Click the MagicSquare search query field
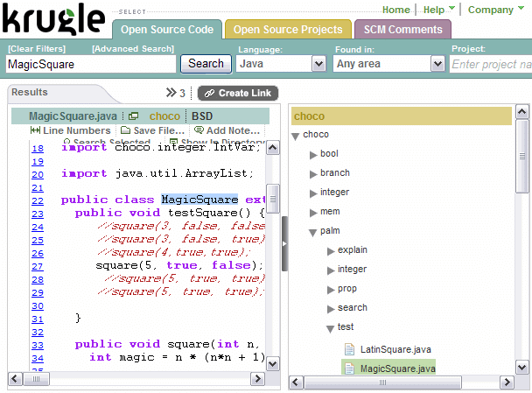This screenshot has width=532, height=393. click(x=91, y=64)
